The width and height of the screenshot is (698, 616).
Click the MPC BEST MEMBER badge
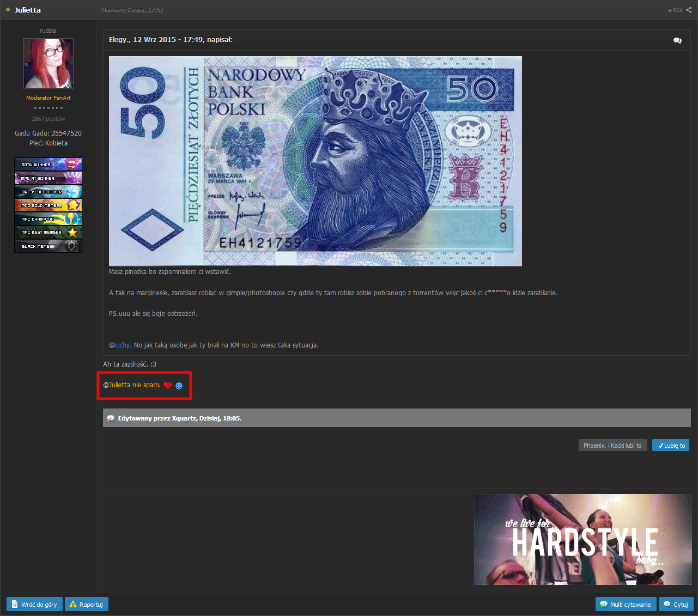[48, 232]
